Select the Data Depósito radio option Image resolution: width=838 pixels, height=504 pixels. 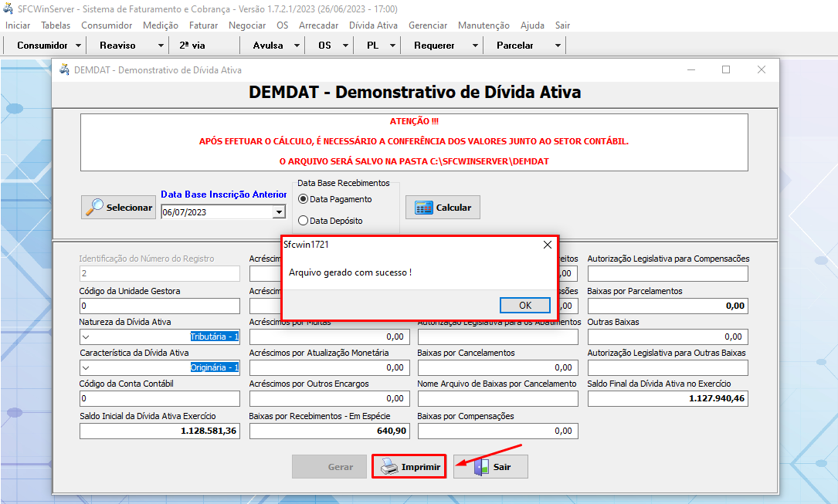click(303, 221)
